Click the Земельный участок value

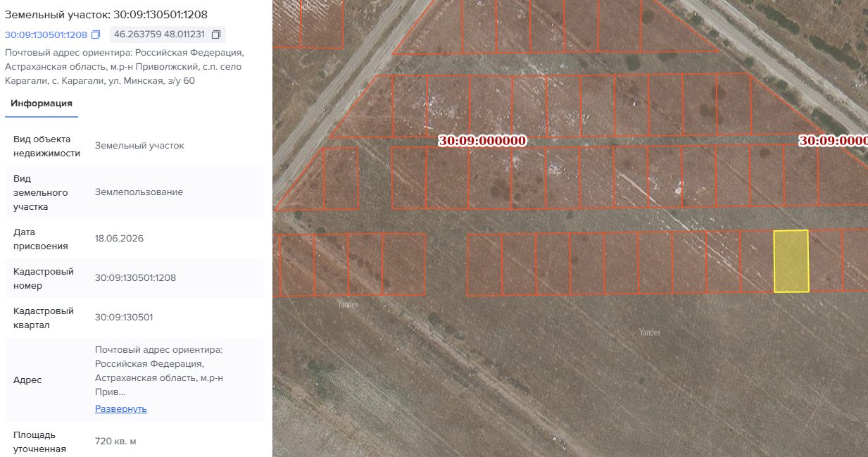(x=139, y=145)
